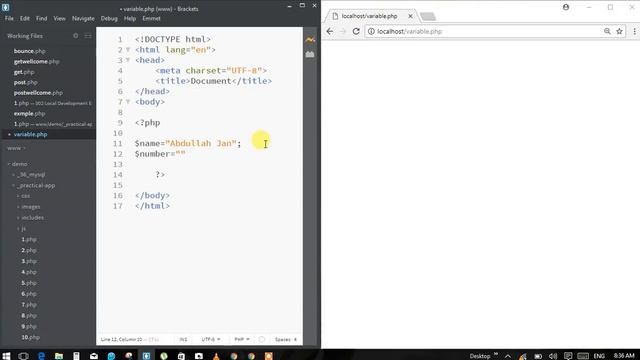
Task: Open File menu in Brackets
Action: [9, 18]
